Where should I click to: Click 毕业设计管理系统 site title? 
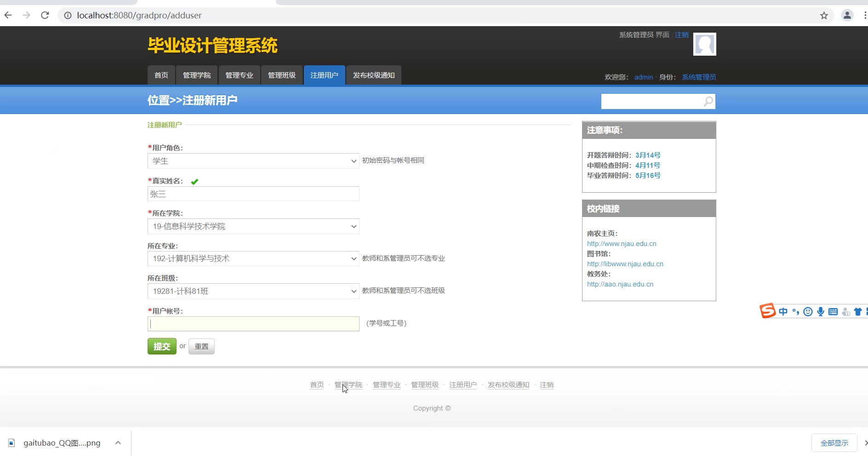coord(212,46)
